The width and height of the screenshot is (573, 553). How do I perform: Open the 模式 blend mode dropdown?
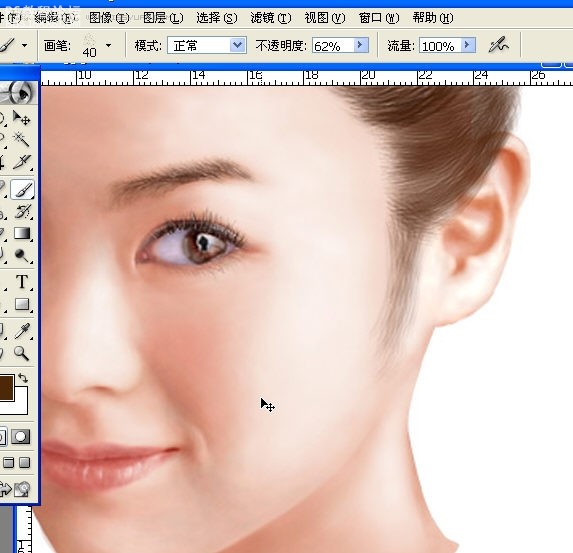207,45
